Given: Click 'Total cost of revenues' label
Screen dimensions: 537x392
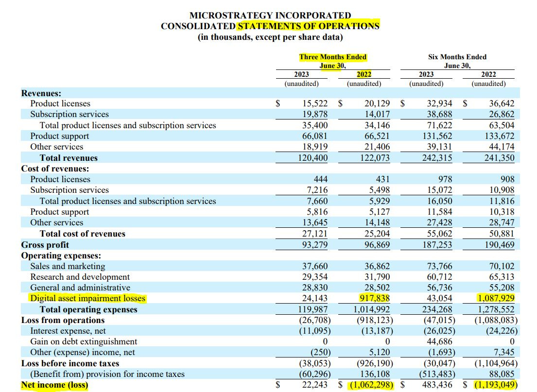Looking at the screenshot, I should point(83,234).
